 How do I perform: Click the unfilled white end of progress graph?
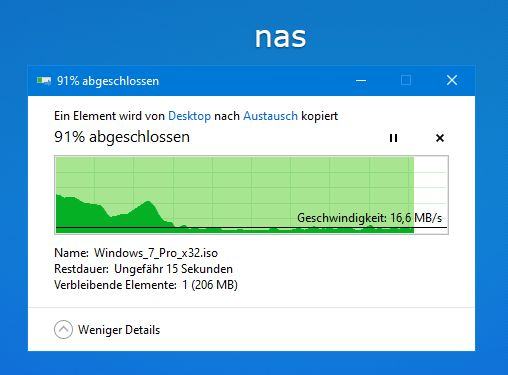(x=431, y=193)
